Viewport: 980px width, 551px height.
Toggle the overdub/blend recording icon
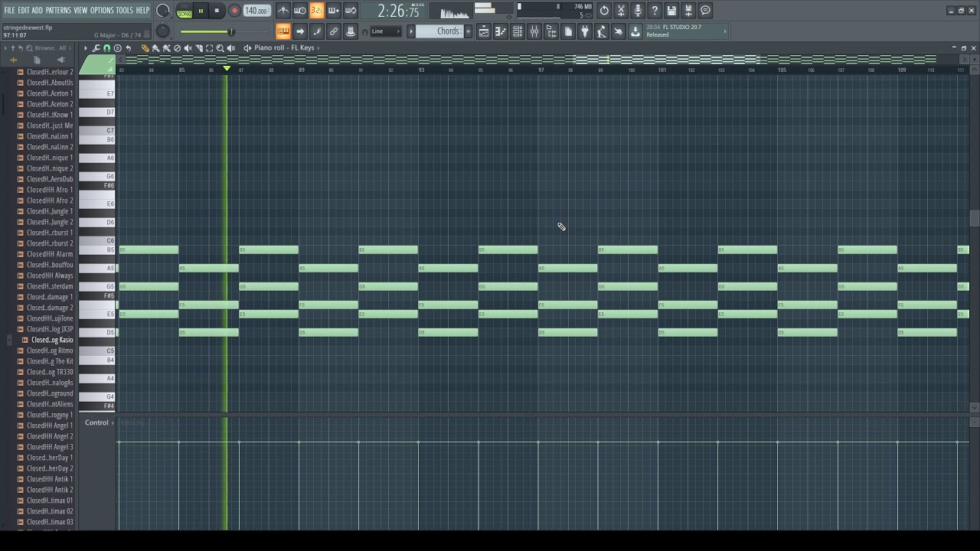tap(334, 11)
